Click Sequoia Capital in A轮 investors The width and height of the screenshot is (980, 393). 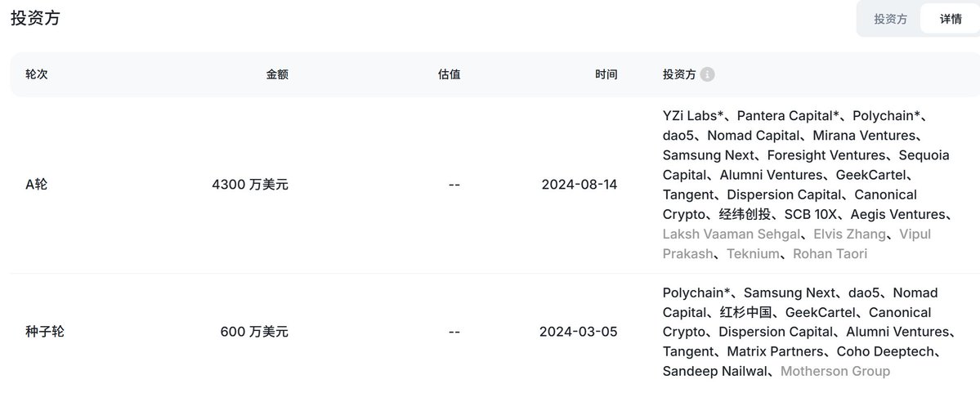806,165
